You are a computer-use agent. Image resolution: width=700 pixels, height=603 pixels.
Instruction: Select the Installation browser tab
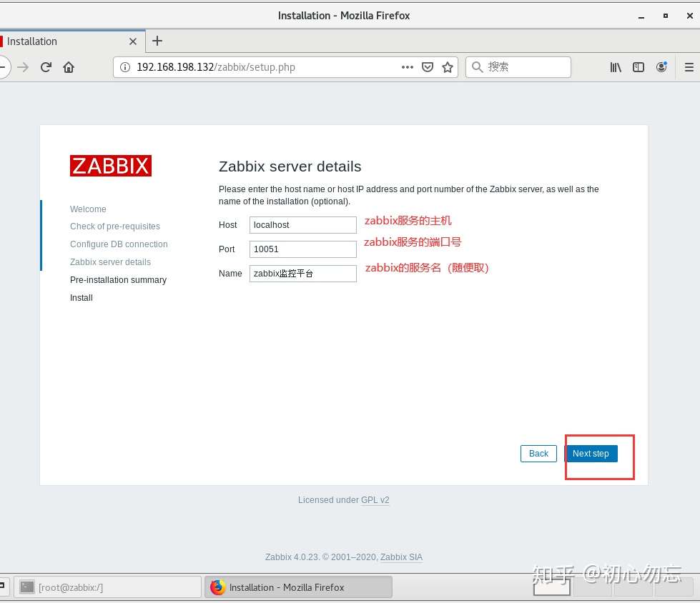click(72, 41)
